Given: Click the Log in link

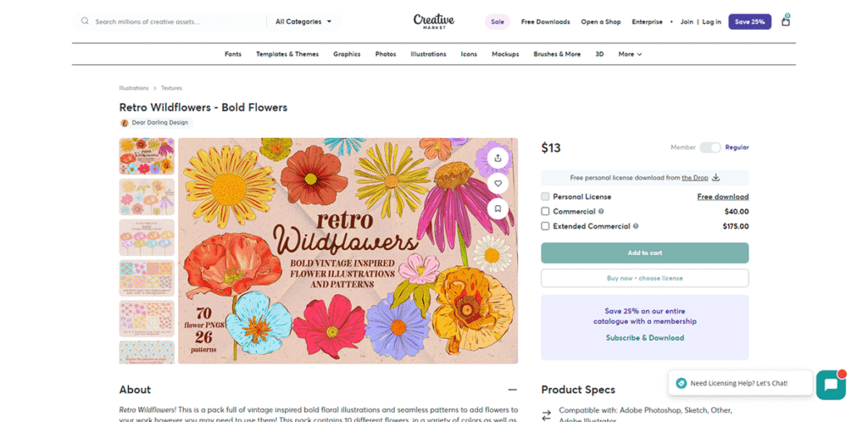Looking at the screenshot, I should [x=712, y=22].
